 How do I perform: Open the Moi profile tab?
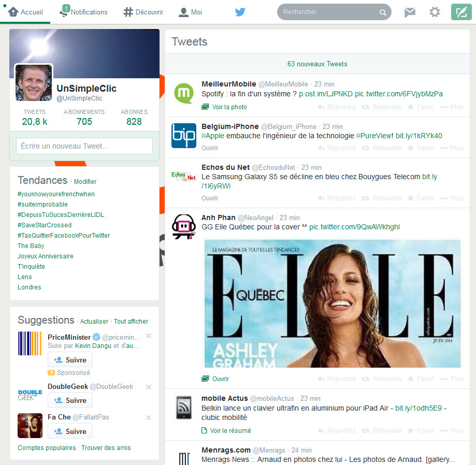190,12
